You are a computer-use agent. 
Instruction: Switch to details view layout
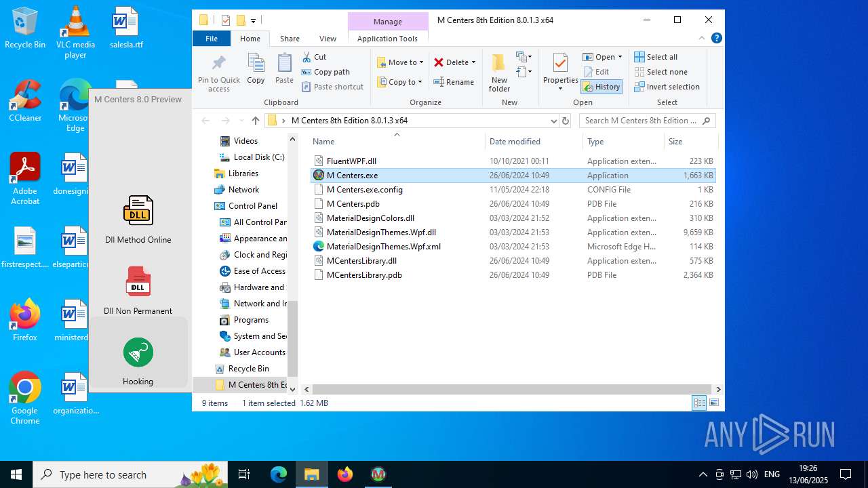tap(699, 403)
